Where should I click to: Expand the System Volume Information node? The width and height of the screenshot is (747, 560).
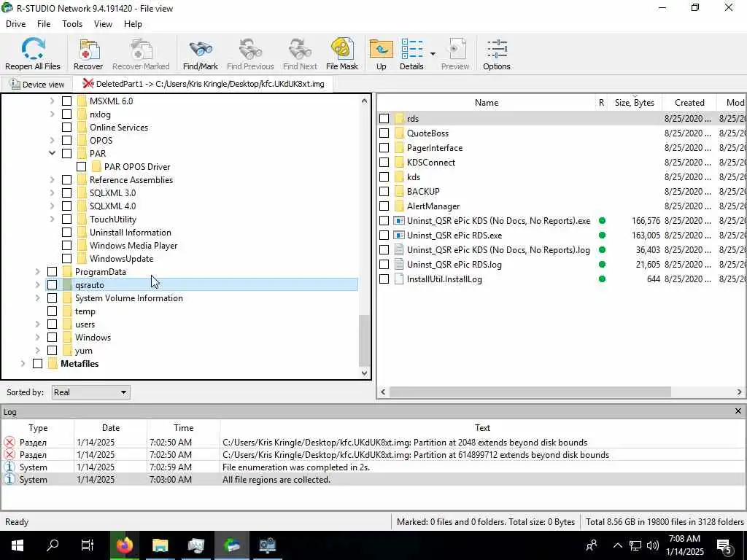point(38,298)
